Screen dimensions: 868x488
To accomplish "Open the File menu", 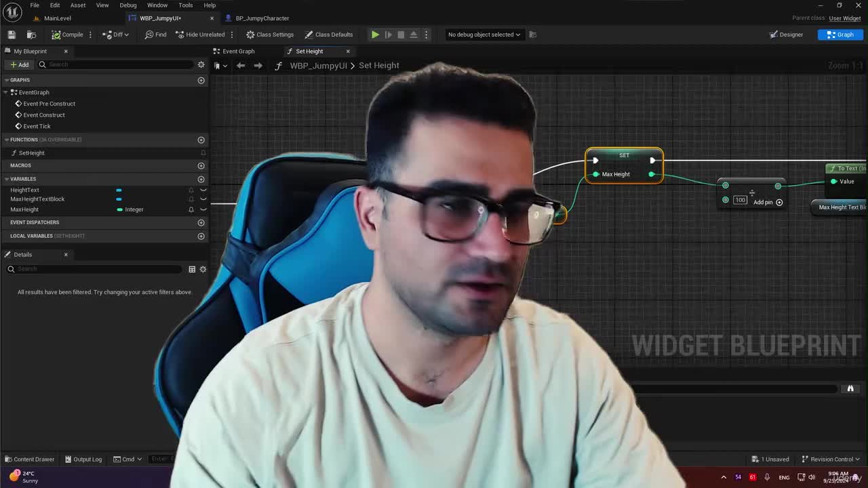I will 35,5.
